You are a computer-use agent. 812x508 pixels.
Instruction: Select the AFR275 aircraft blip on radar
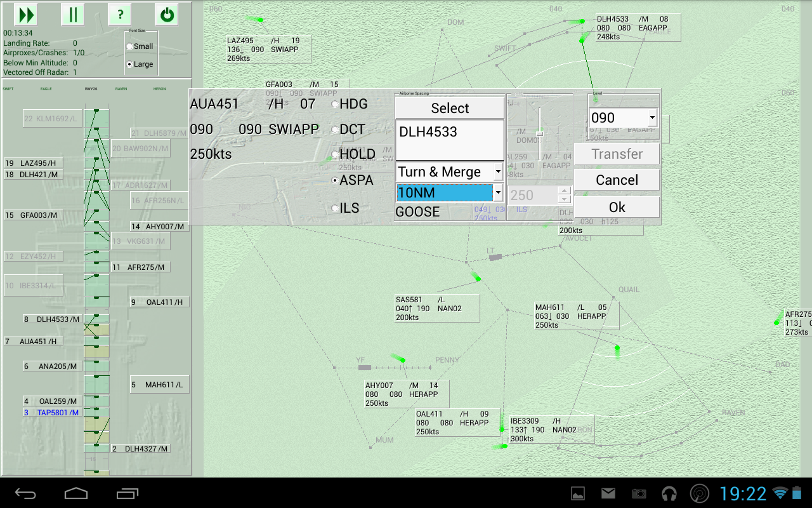[776, 323]
